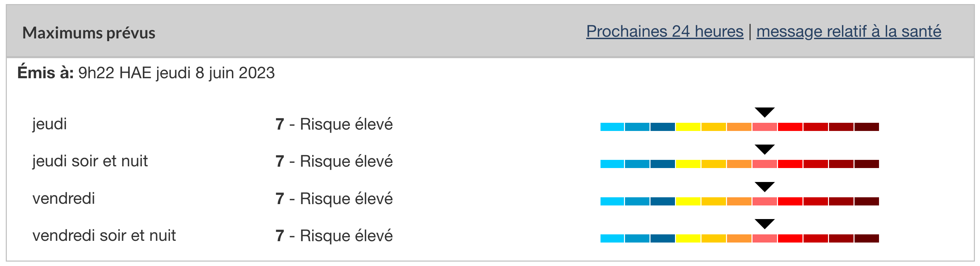The width and height of the screenshot is (980, 266).
Task: Click the black marker arrow above jeudi scale
Action: coord(765,113)
